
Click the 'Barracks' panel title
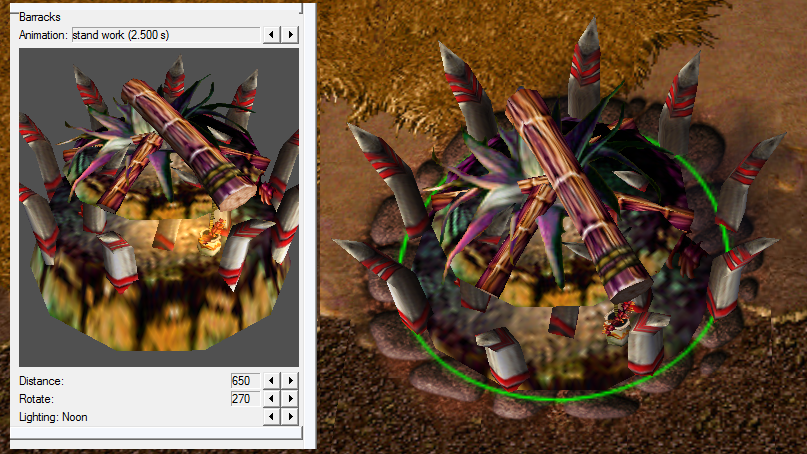(40, 17)
